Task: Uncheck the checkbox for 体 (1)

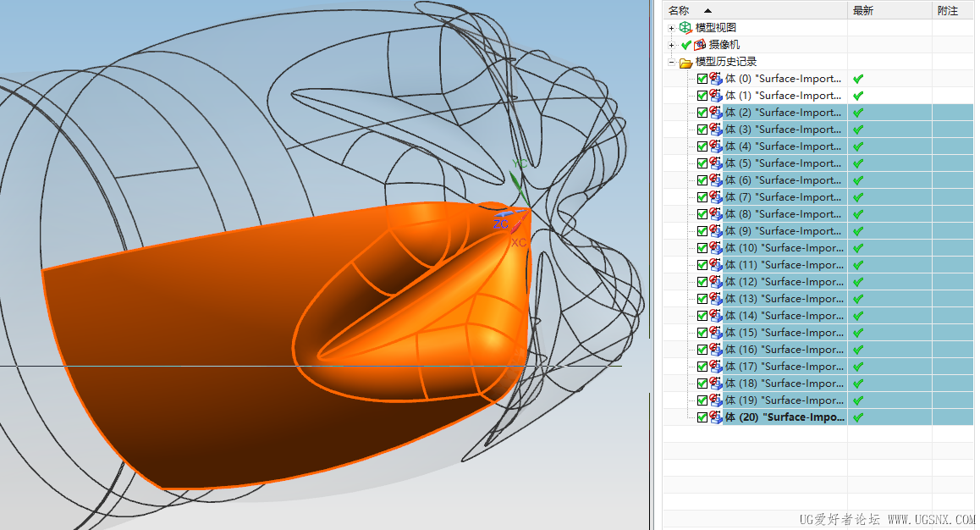Action: [702, 96]
